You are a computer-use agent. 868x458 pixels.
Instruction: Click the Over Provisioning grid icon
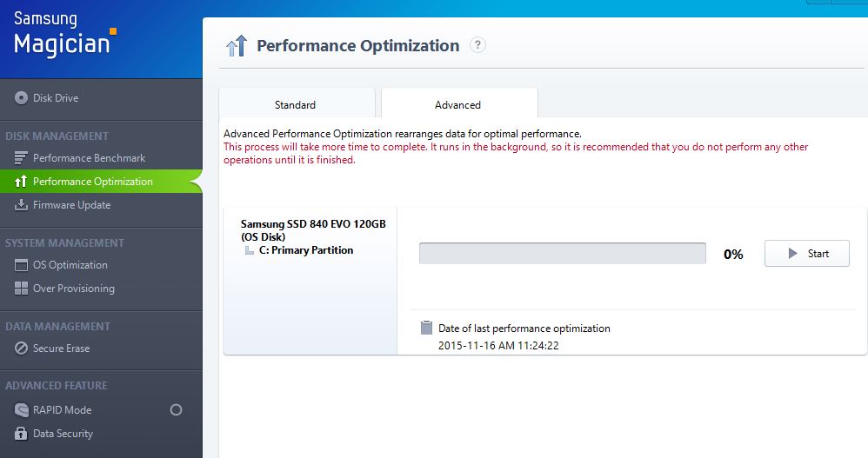click(21, 289)
